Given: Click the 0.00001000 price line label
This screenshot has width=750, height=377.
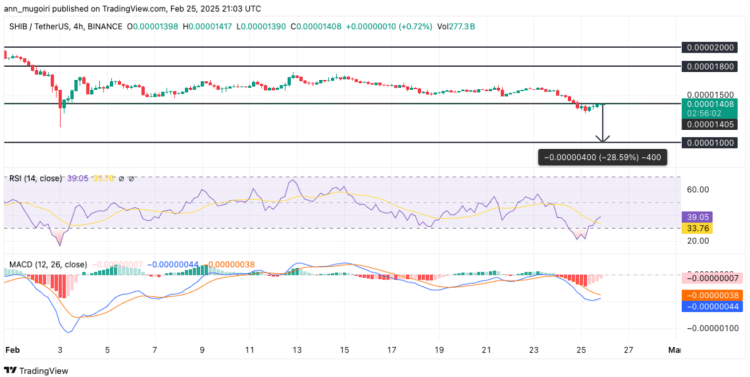Looking at the screenshot, I should point(710,143).
